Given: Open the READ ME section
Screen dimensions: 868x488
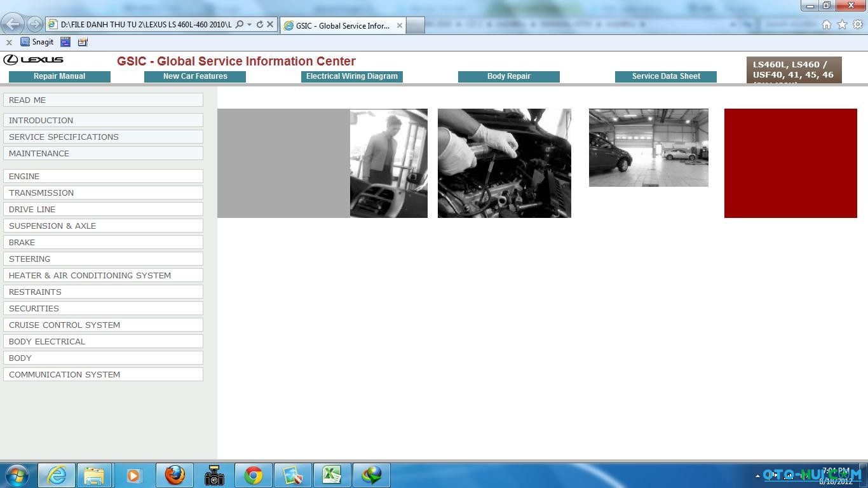Looking at the screenshot, I should 103,100.
